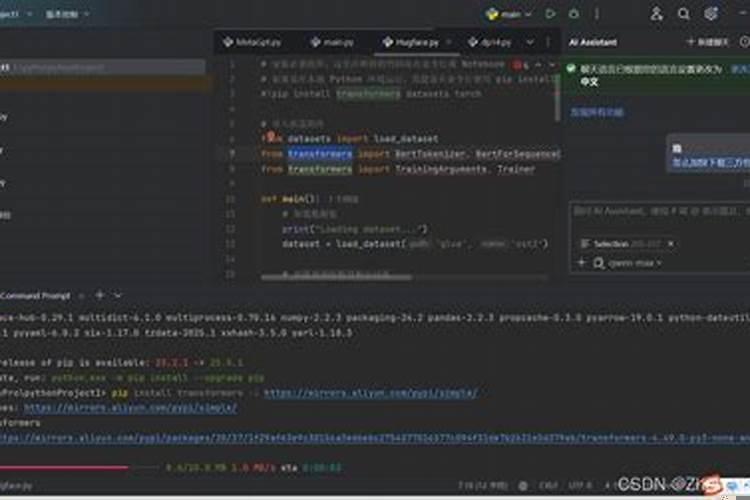Click the Run button in the top toolbar
The width and height of the screenshot is (750, 500).
[x=550, y=14]
